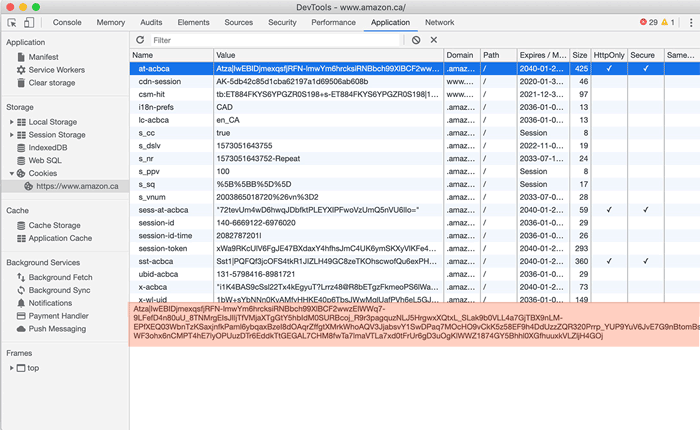The width and height of the screenshot is (700, 430).
Task: Expand the top frame node
Action: [x=11, y=368]
